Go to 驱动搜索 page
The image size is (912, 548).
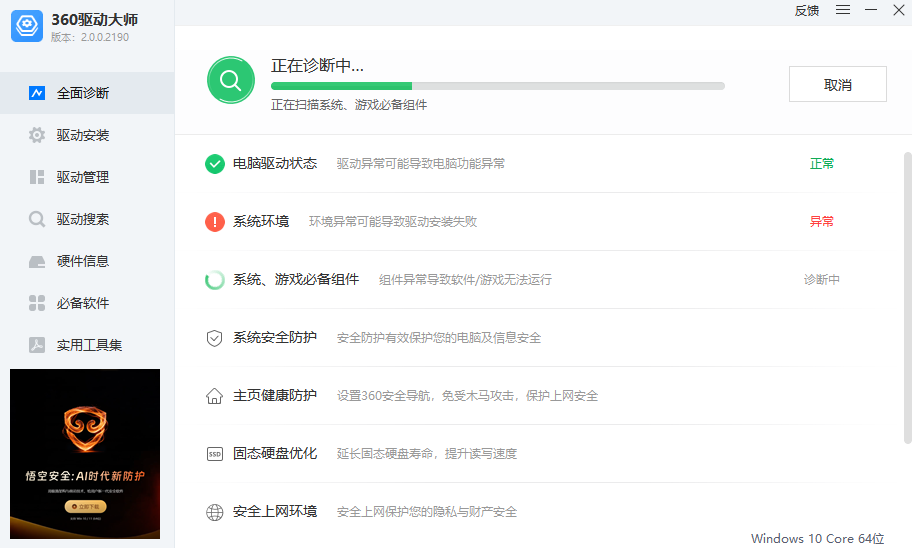click(87, 219)
